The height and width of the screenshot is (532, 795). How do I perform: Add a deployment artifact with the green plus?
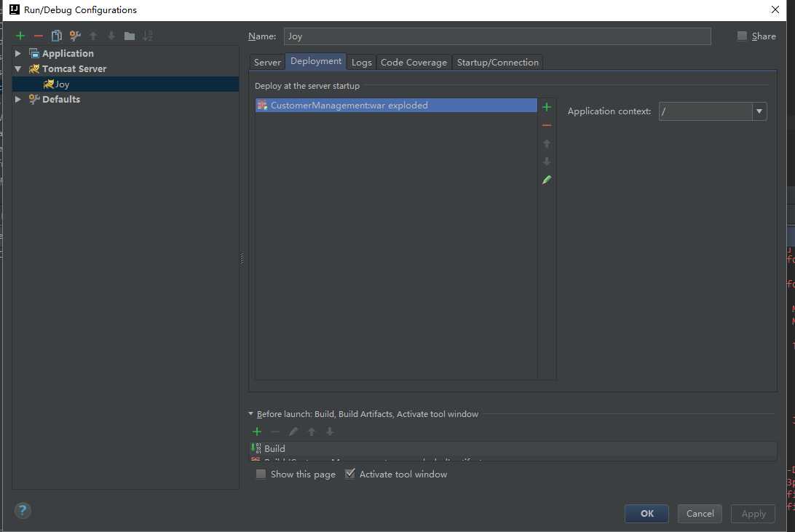click(x=547, y=107)
